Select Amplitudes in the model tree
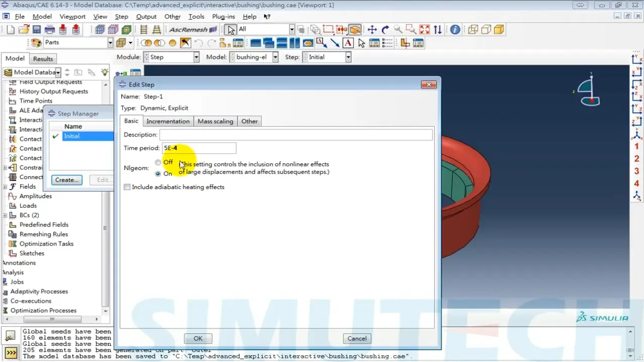 coord(35,196)
